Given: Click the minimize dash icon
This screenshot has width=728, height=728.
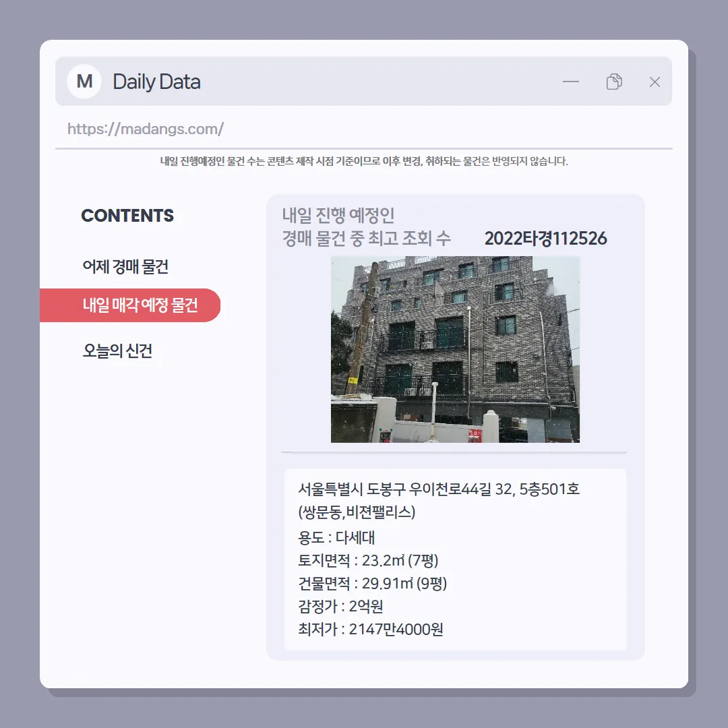Looking at the screenshot, I should coord(571,82).
